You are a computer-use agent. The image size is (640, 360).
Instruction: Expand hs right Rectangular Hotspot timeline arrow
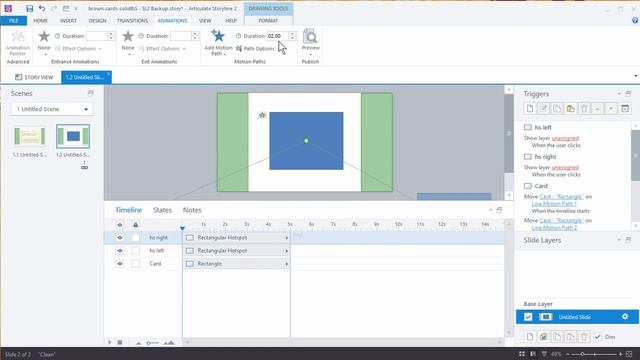pyautogui.click(x=287, y=238)
